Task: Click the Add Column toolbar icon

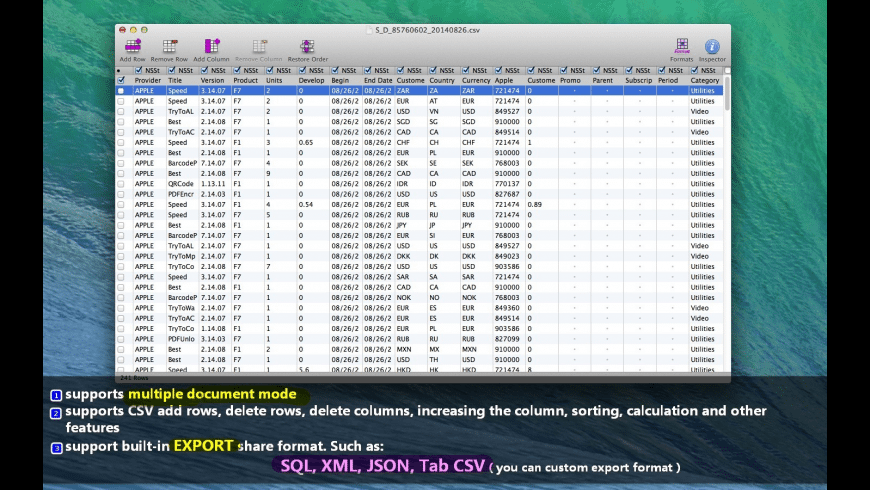Action: [211, 47]
